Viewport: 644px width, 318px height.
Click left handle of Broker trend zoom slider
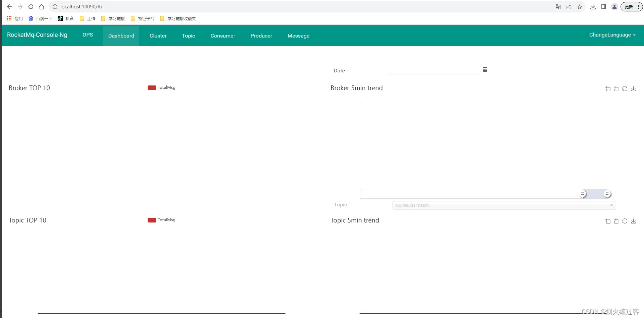click(x=583, y=194)
